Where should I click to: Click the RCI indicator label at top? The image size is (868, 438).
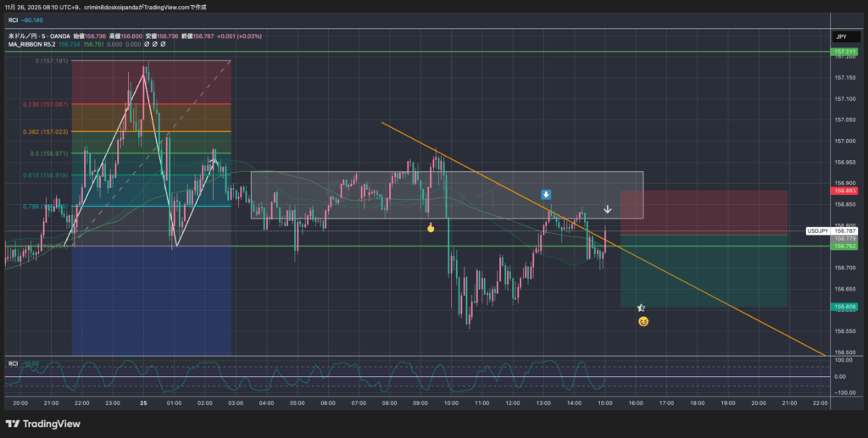(x=13, y=19)
